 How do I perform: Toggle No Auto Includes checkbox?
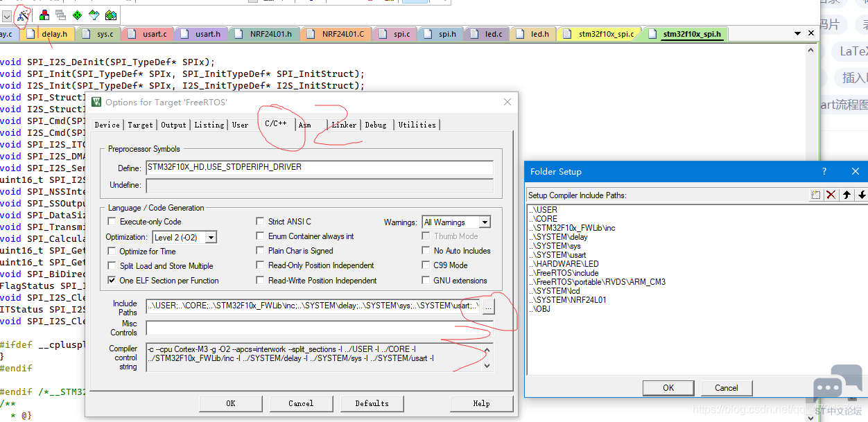426,251
